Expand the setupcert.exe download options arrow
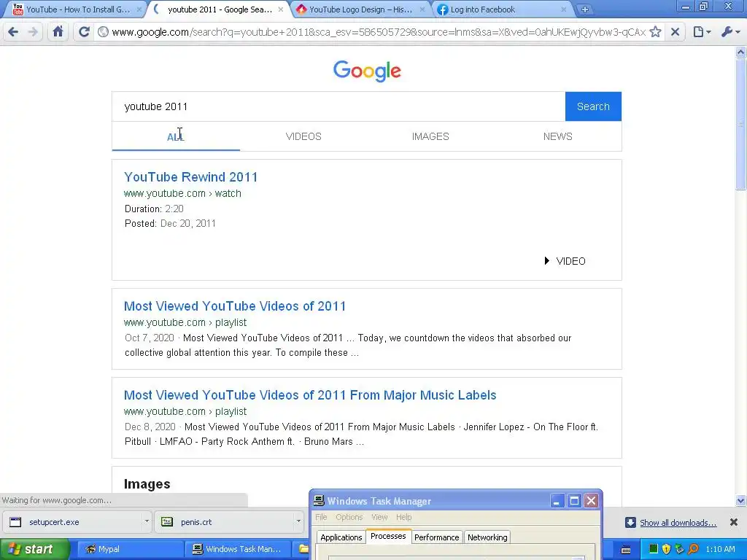Viewport: 747px width, 560px height. pos(147,521)
